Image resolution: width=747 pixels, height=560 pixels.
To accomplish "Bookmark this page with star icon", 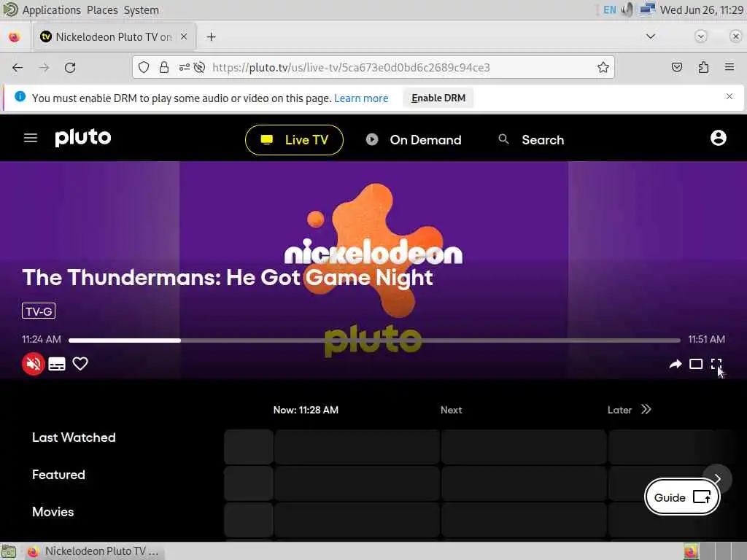I will (x=603, y=68).
